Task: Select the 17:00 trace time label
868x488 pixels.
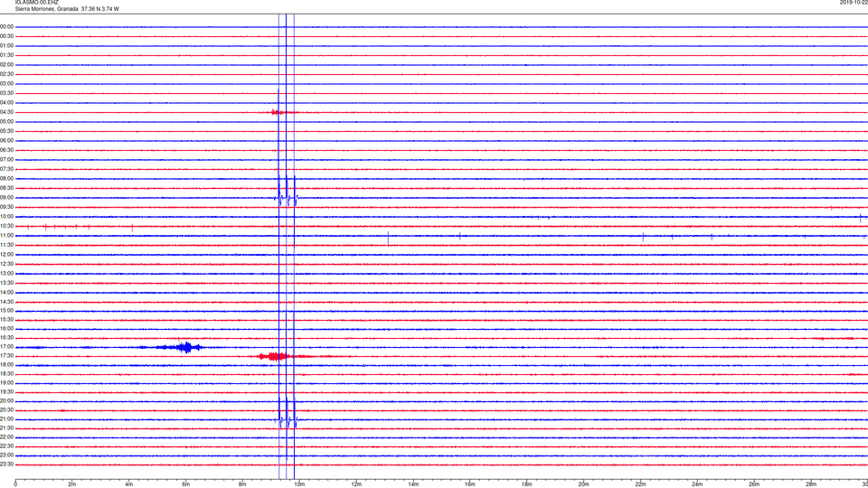Action: point(7,347)
